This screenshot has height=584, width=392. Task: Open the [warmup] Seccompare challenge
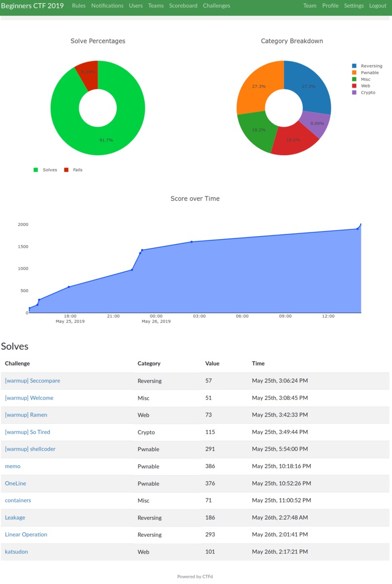point(32,381)
